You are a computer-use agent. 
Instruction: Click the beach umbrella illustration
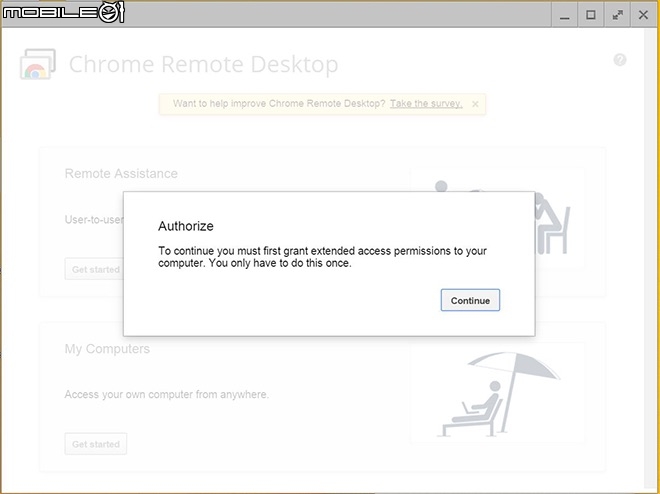pos(498,393)
